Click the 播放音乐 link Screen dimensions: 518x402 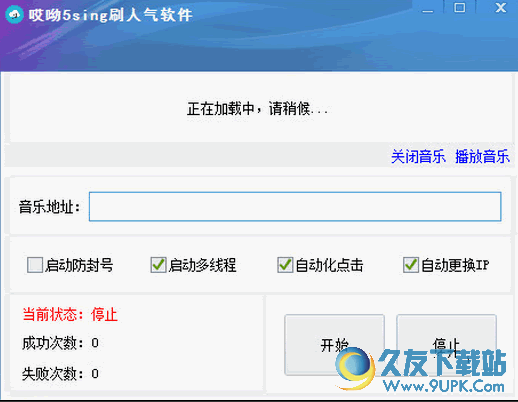(x=482, y=157)
